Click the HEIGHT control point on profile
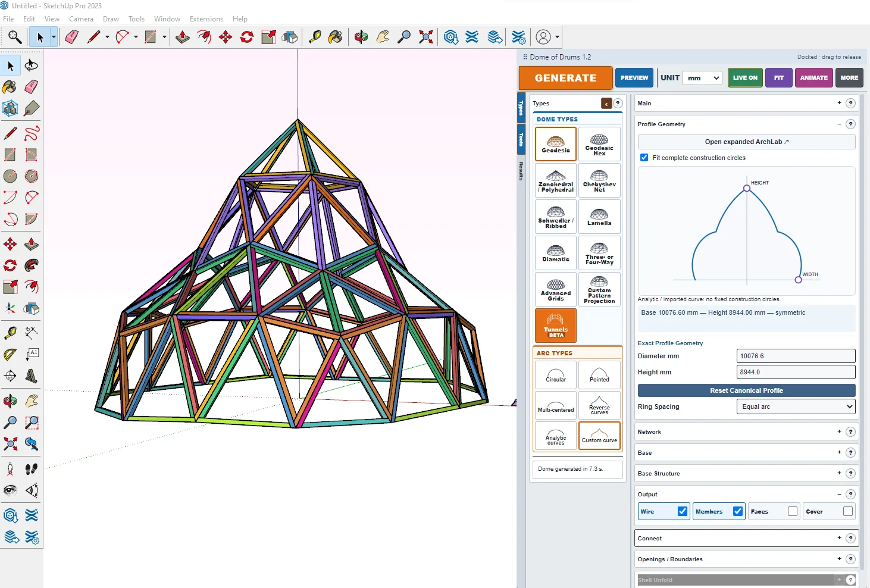This screenshot has width=870, height=588. (x=747, y=188)
